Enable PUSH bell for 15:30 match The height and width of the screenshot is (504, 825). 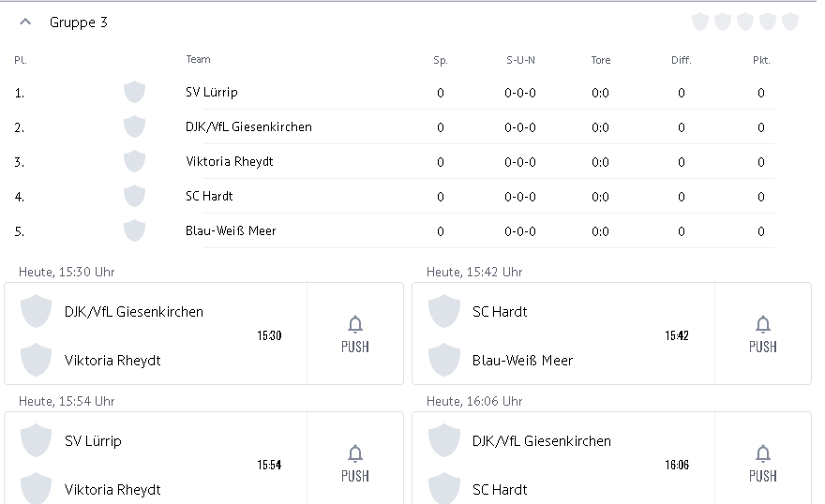354,334
